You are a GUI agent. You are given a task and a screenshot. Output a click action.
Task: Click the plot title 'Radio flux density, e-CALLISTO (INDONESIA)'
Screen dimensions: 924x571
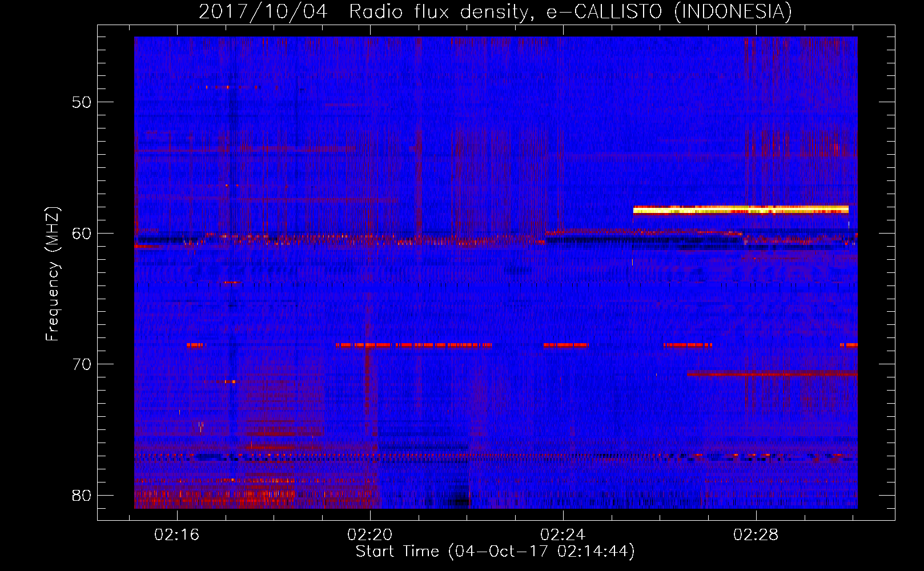(x=570, y=11)
